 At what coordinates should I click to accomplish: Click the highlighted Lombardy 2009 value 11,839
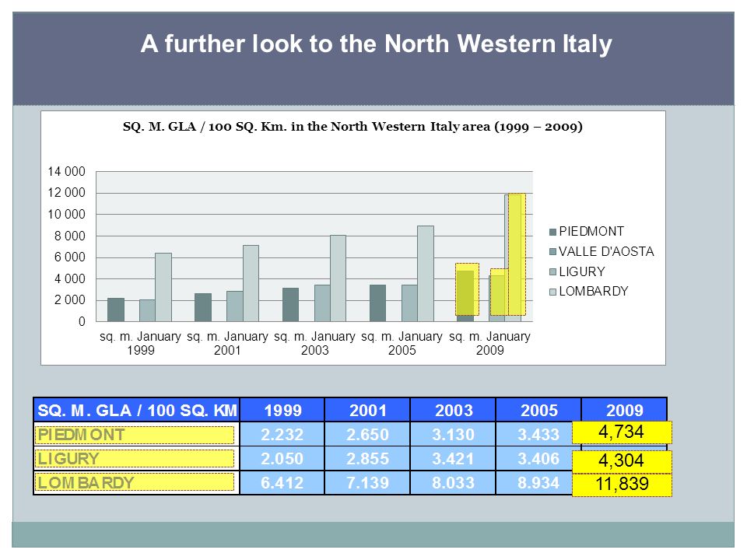622,485
